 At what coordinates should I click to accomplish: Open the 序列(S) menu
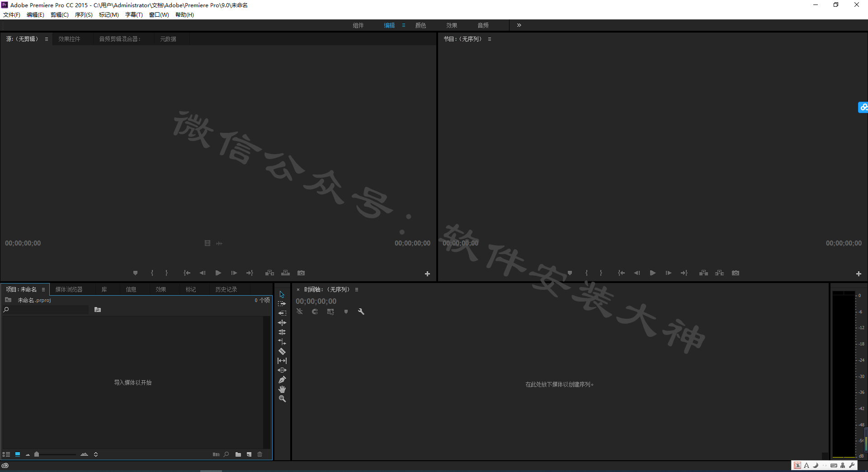click(84, 15)
